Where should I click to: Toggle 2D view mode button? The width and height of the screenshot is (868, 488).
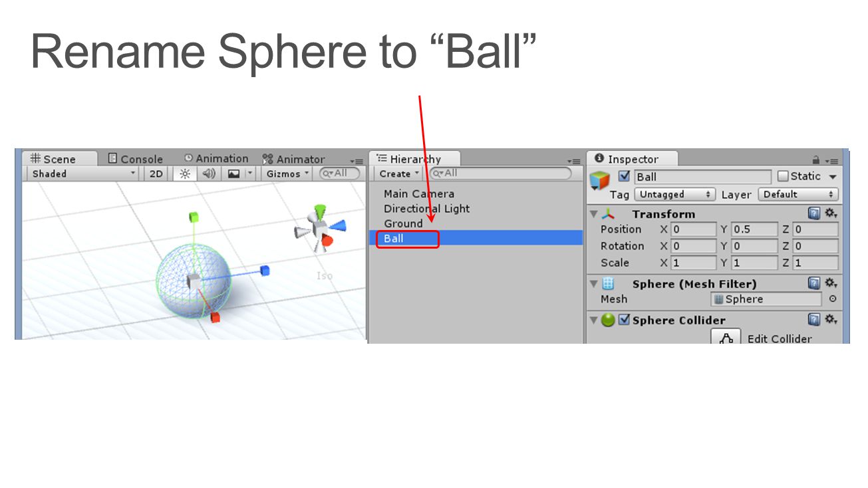[x=156, y=174]
